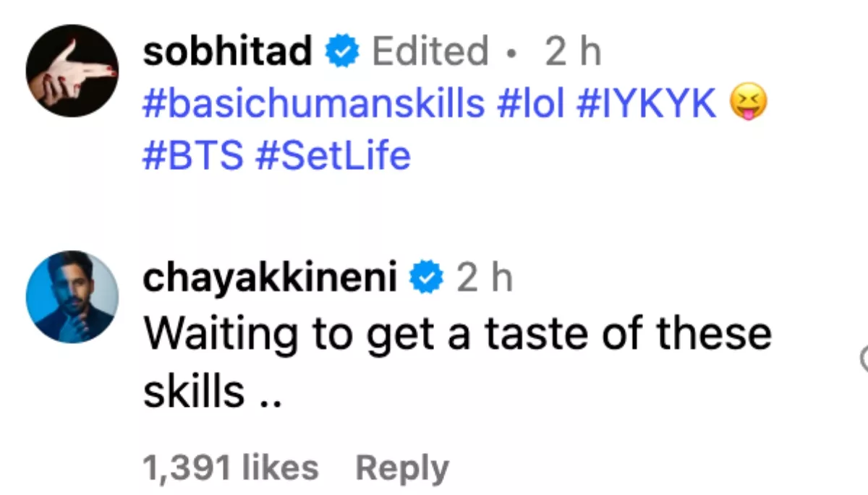
Task: Click the "Waiting to get a taste" comment text
Action: pyautogui.click(x=456, y=334)
